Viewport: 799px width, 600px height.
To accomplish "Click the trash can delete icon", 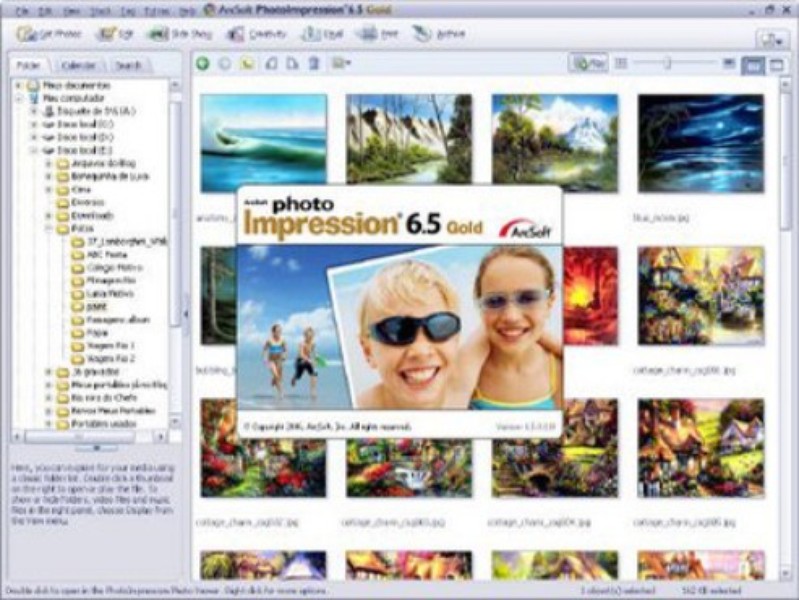I will point(314,64).
